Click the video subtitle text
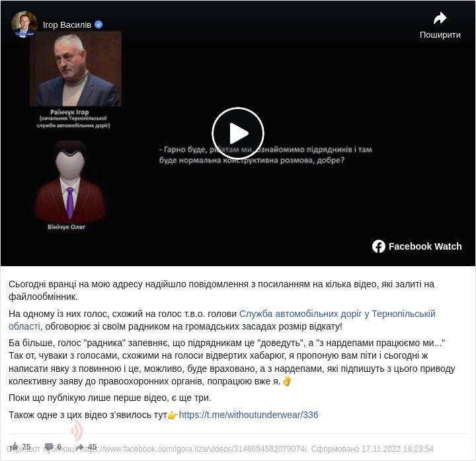Image resolution: width=476 pixels, height=461 pixels. pos(265,155)
